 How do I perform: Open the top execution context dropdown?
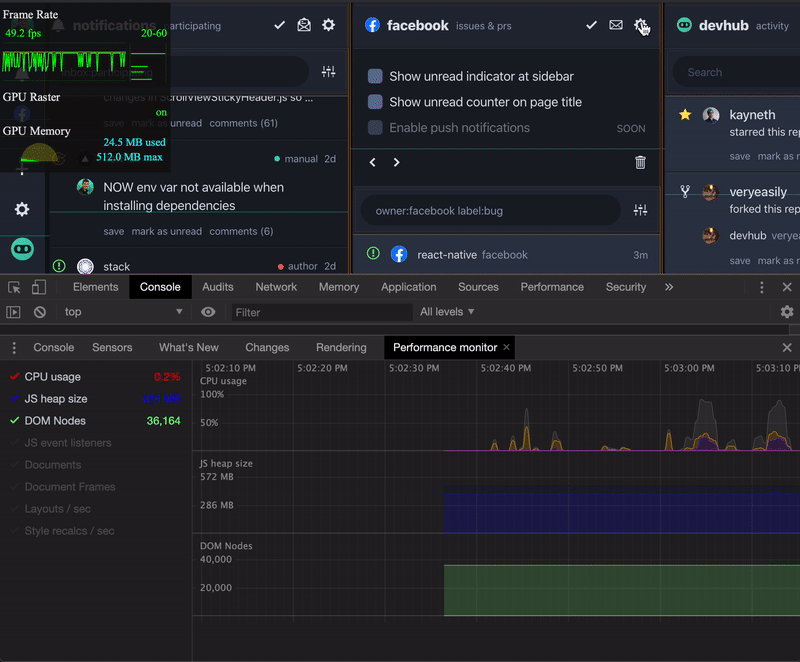(122, 312)
